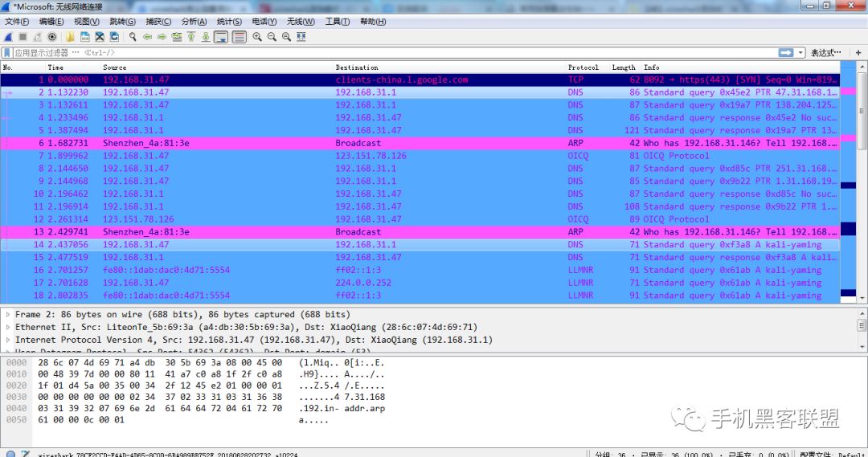Select packet 7 OICQ to 123.151.78.126

pyautogui.click(x=420, y=156)
